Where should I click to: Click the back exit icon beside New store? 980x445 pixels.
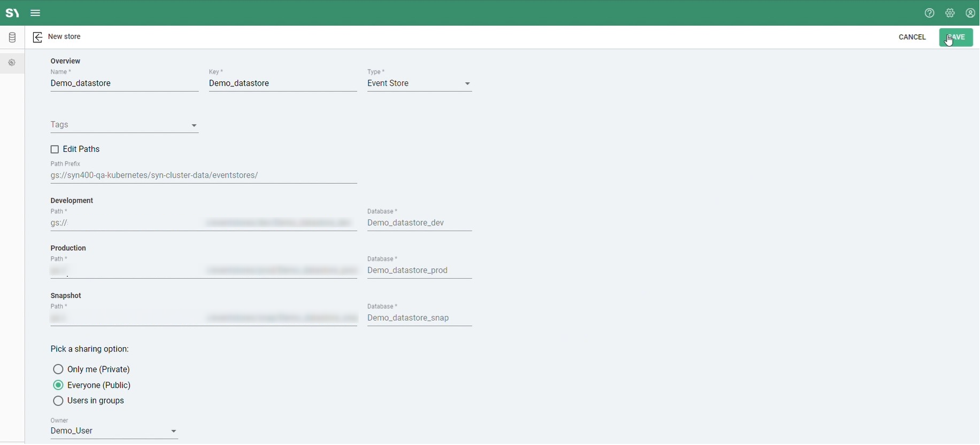(37, 37)
